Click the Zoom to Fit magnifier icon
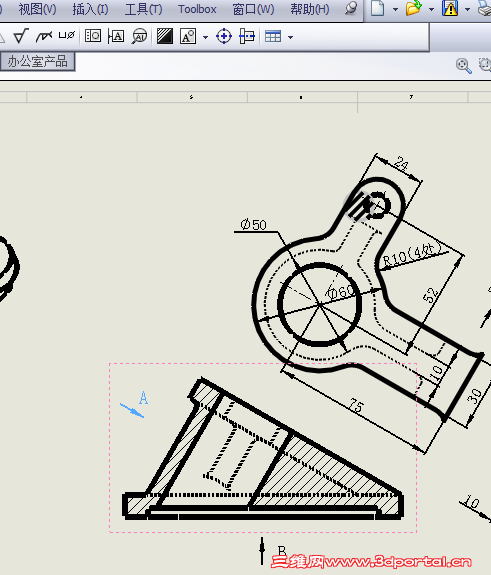This screenshot has height=575, width=491. coord(463,66)
